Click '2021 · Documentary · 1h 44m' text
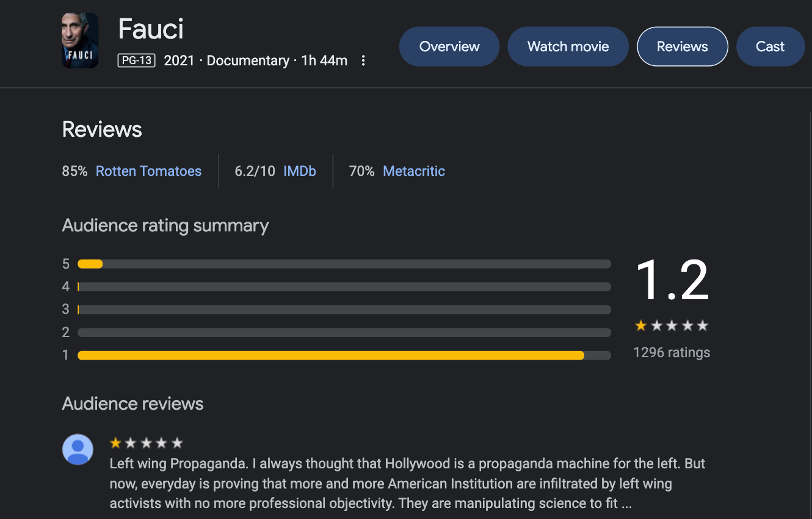Screen dimensions: 812x519 pos(256,60)
